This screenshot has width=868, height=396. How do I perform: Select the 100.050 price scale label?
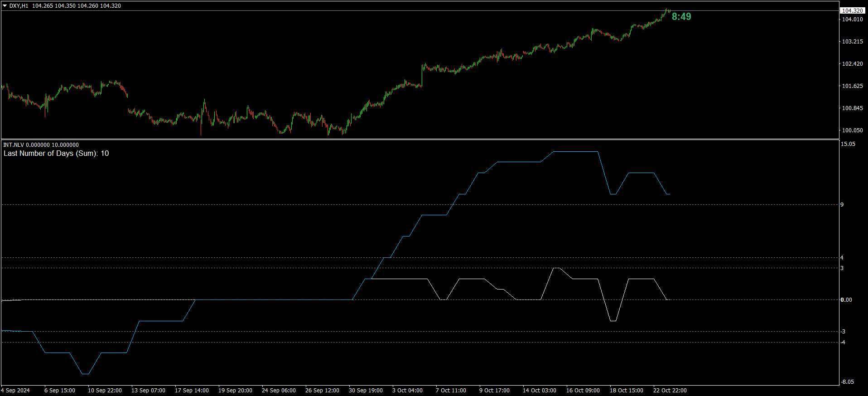click(852, 130)
